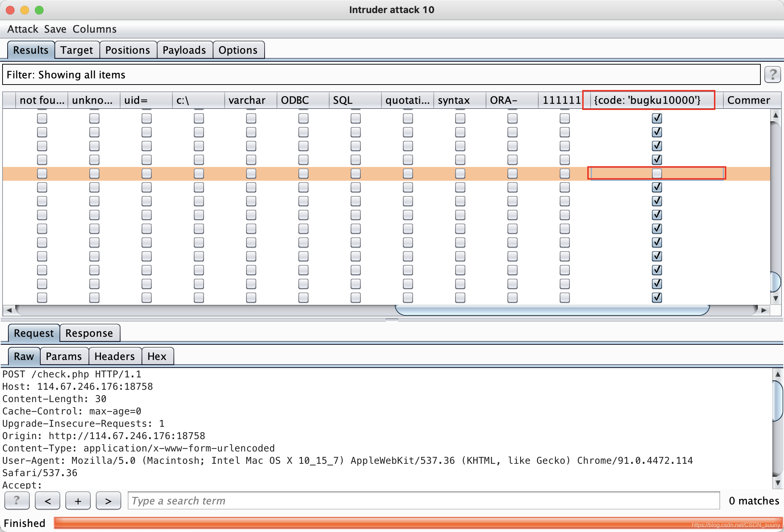Click the attack progress bar
The width and height of the screenshot is (784, 532).
pyautogui.click(x=418, y=523)
